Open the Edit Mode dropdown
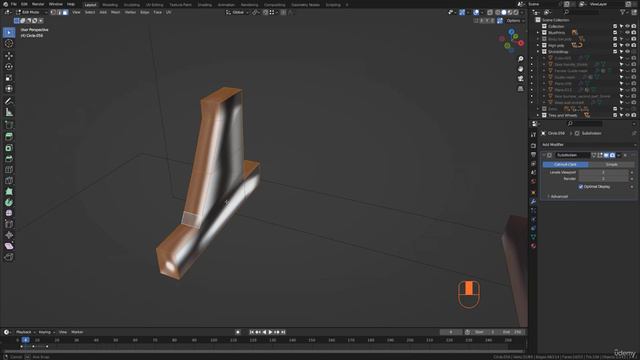640x360 pixels. [x=31, y=12]
